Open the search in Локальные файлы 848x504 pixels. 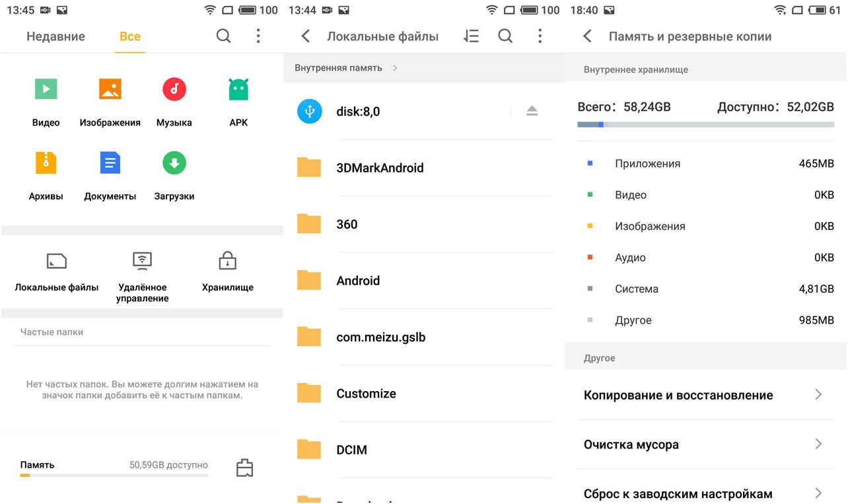point(505,36)
